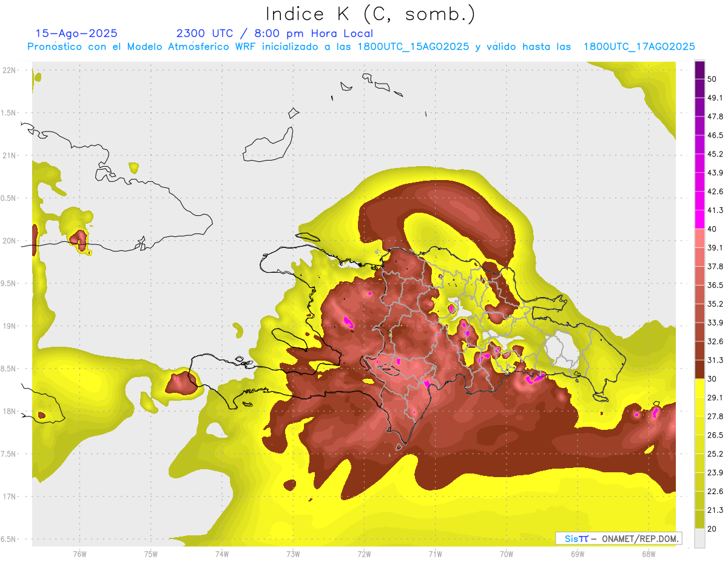The width and height of the screenshot is (728, 562).
Task: Select the longitude label "68W"
Action: (649, 554)
